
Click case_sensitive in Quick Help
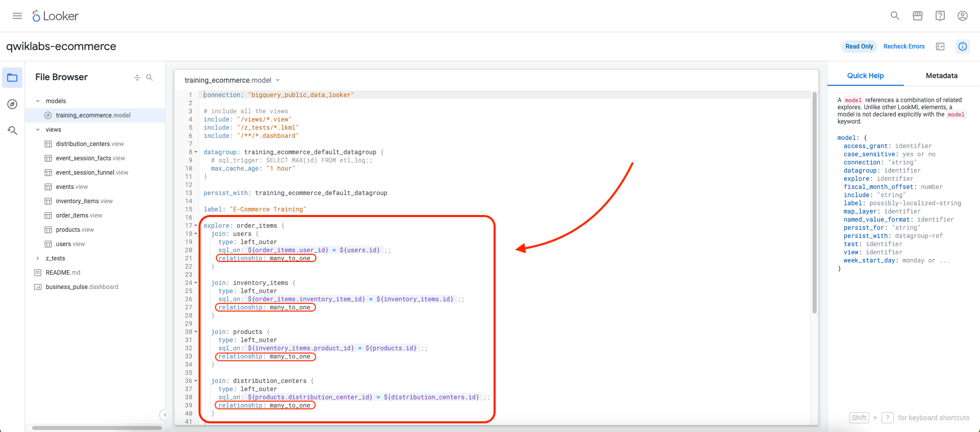coord(869,154)
